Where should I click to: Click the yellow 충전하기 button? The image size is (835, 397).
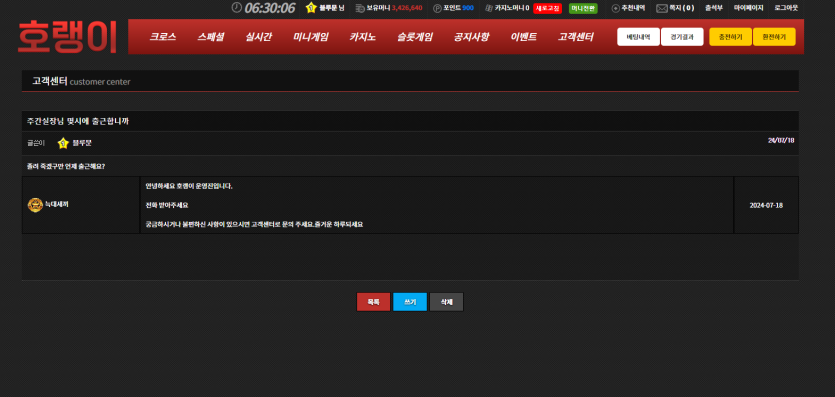[731, 37]
